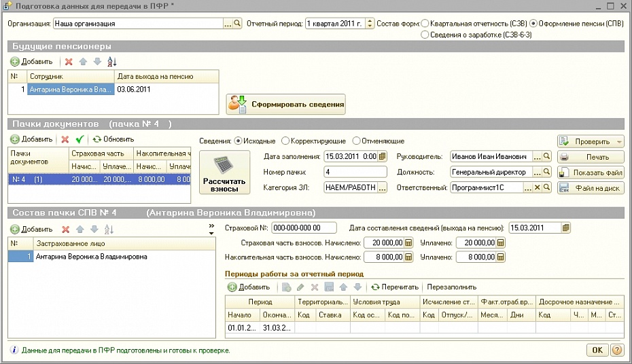Screen dimensions: 632x364
Task: Sort insured persons list icon
Action: tap(109, 229)
